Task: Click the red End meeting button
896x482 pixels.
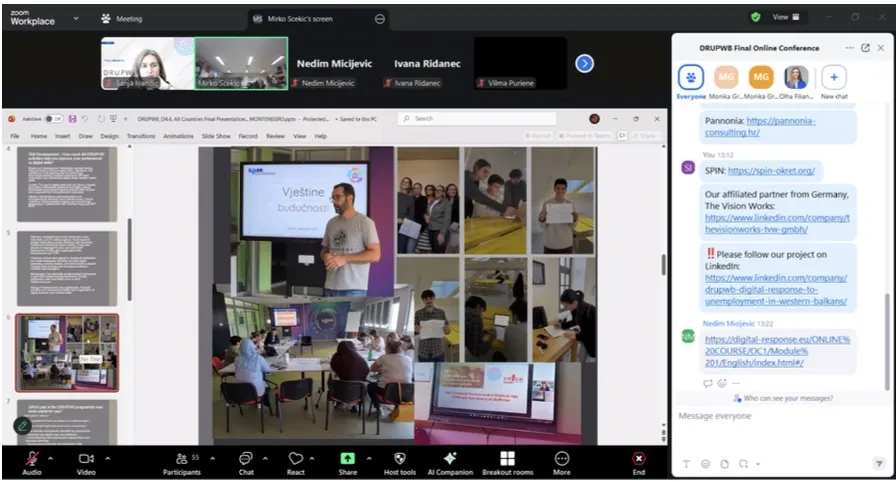Action: [x=638, y=459]
